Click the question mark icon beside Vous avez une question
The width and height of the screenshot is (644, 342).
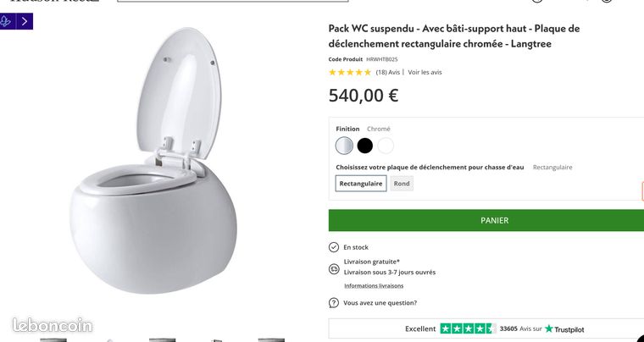pyautogui.click(x=334, y=303)
